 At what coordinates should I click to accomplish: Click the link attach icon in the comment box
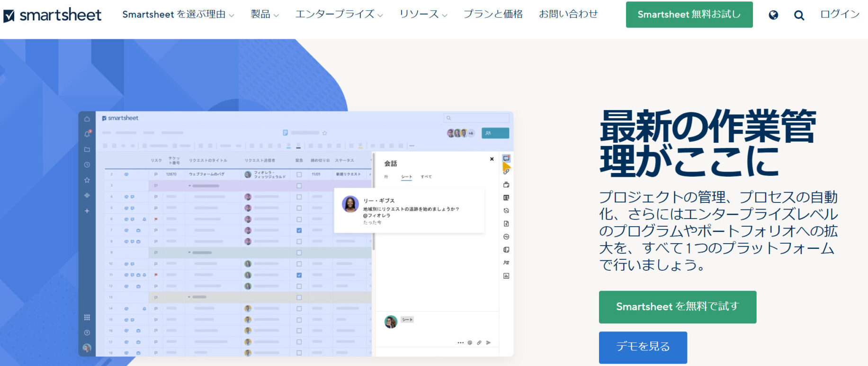click(479, 342)
